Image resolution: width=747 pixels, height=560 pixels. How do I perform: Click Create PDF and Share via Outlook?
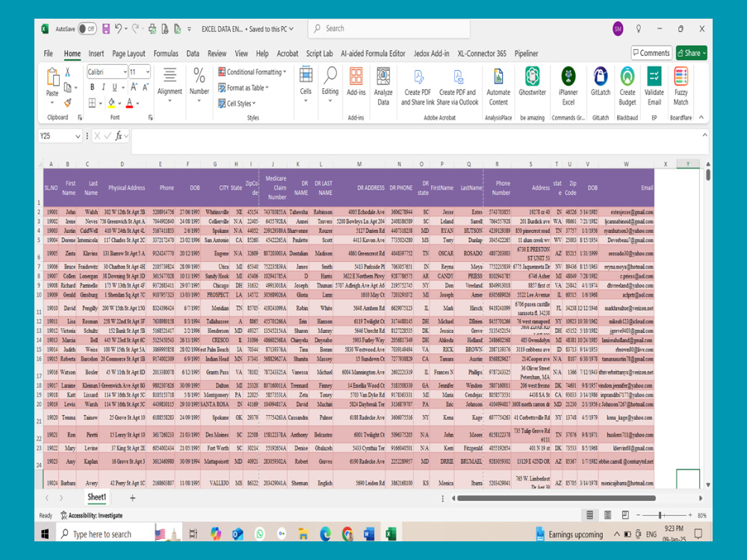coord(457,86)
